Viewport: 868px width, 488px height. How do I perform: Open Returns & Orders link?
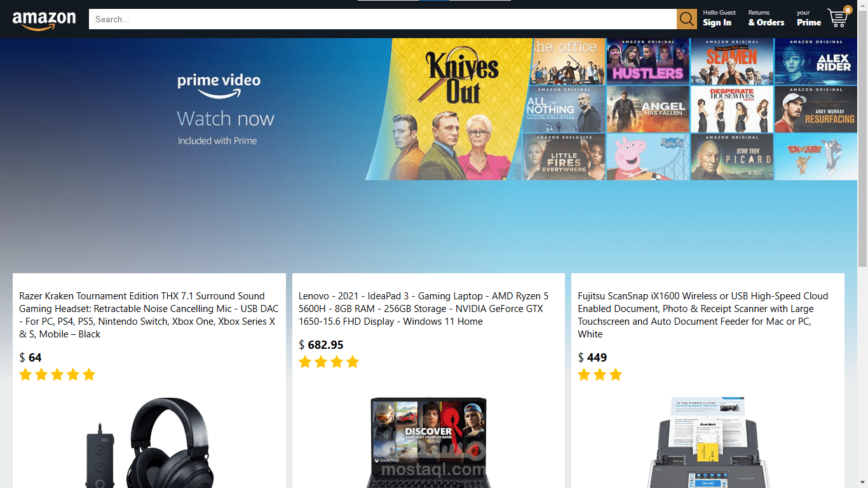(766, 18)
